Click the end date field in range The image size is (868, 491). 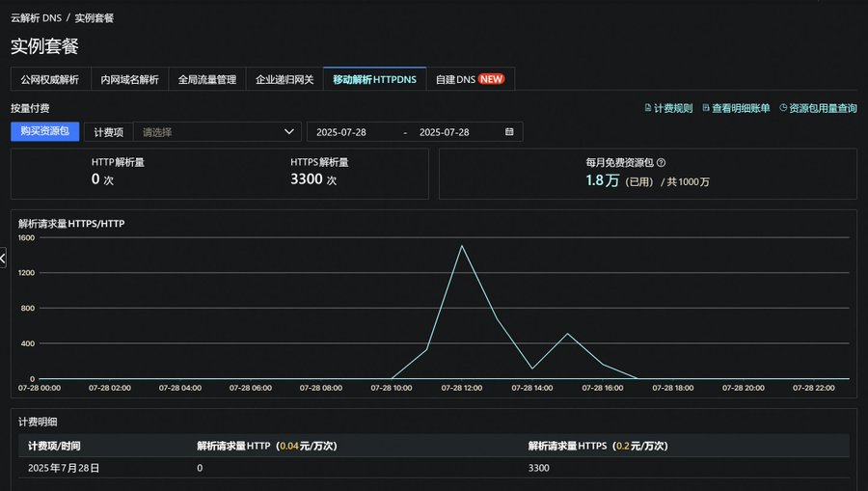click(x=445, y=132)
